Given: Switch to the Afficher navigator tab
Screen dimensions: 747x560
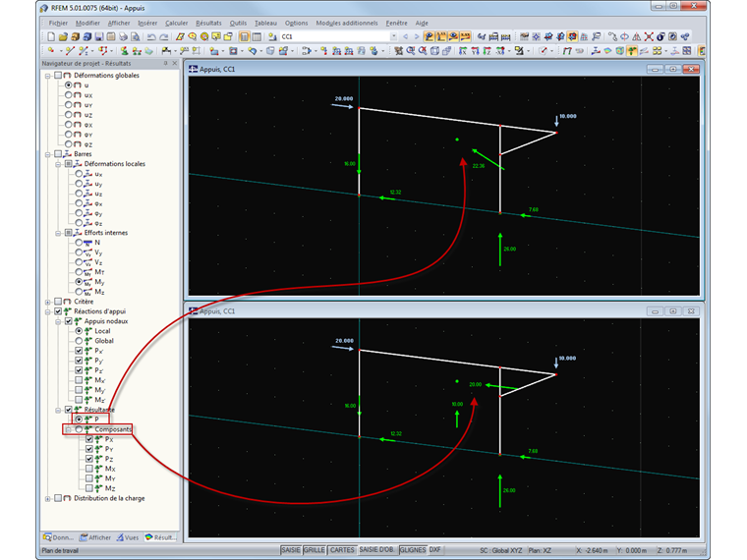Looking at the screenshot, I should pos(95,537).
